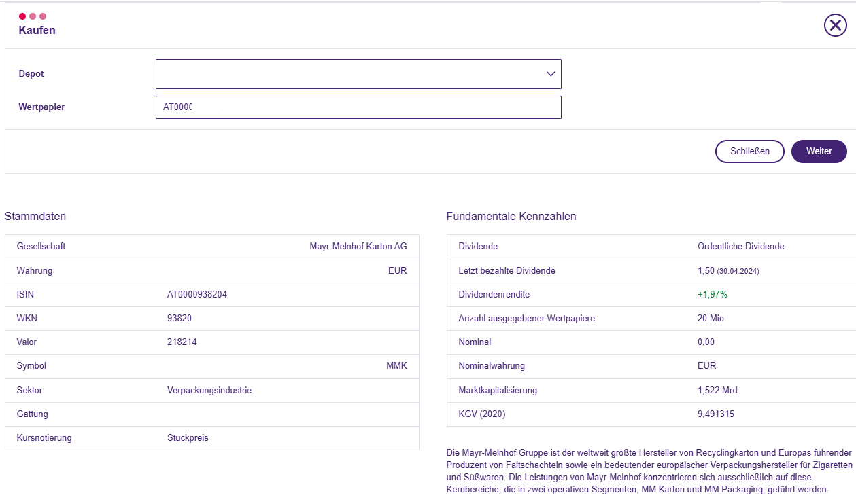The width and height of the screenshot is (856, 504).
Task: Click the Wertpapier label
Action: 41,107
